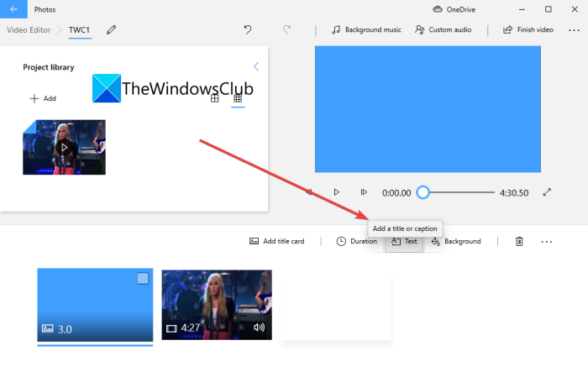The width and height of the screenshot is (588, 372).
Task: Open the Video Editor breadcrumb
Action: (x=29, y=30)
